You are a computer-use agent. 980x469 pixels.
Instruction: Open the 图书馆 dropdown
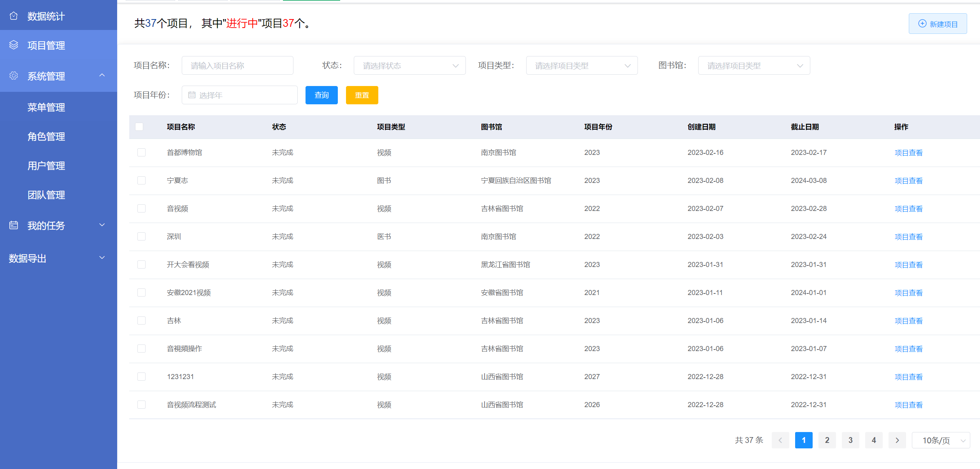[754, 65]
